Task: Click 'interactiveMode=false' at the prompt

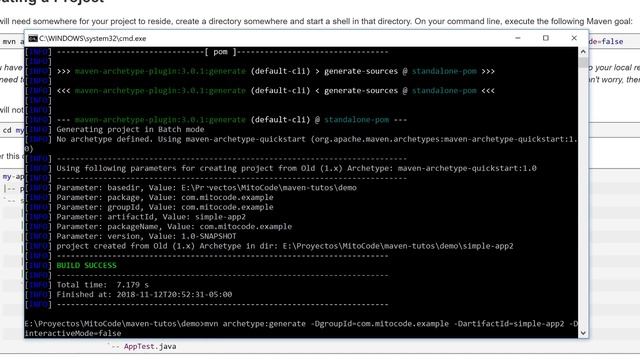Action: [73, 333]
